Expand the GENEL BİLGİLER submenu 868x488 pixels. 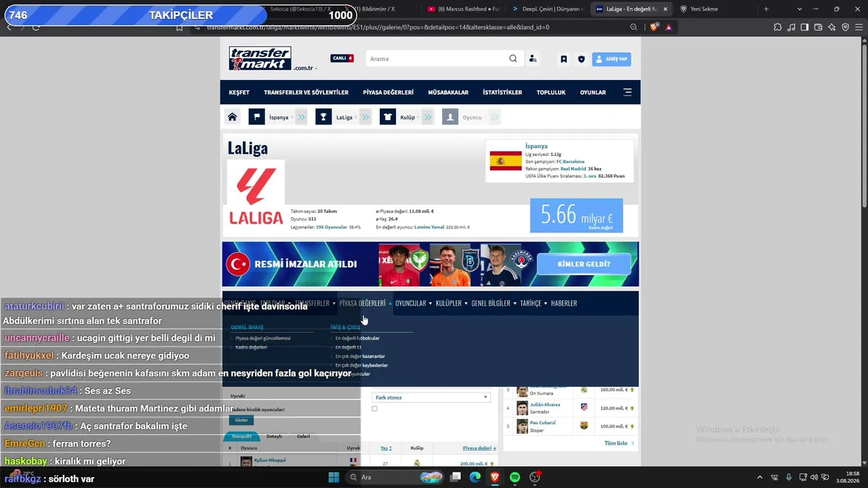(494, 303)
